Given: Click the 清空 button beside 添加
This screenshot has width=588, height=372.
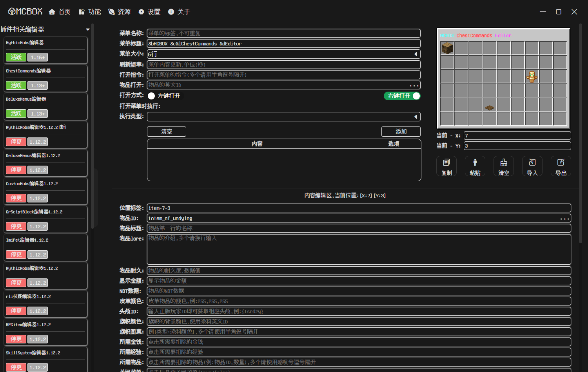Looking at the screenshot, I should [x=167, y=132].
